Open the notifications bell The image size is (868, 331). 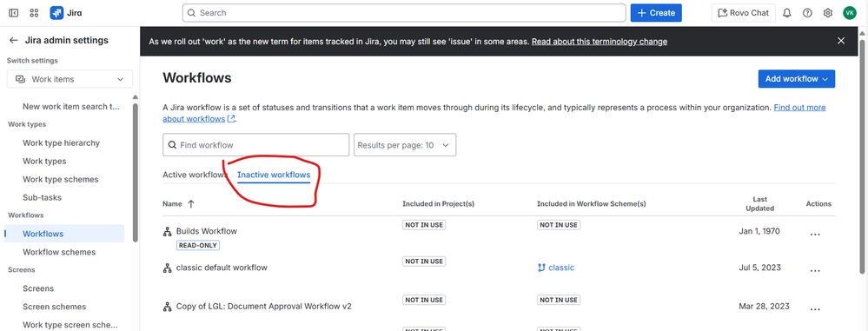[x=787, y=13]
